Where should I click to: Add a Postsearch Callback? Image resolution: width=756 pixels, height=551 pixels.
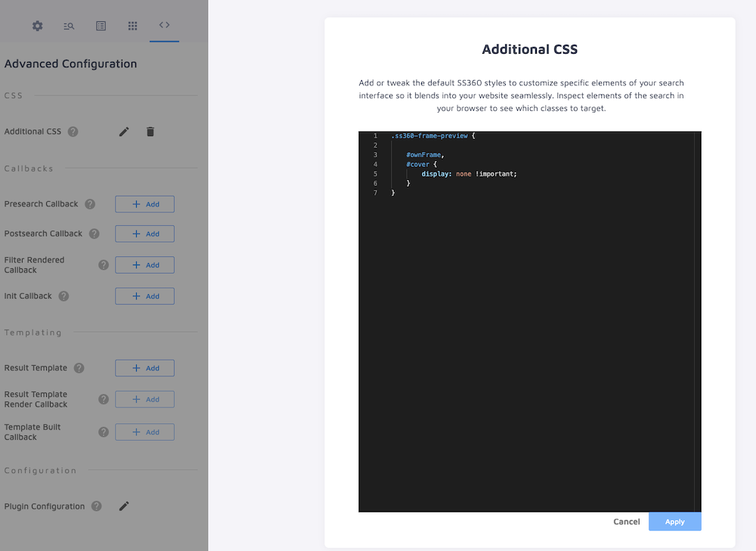coord(144,234)
